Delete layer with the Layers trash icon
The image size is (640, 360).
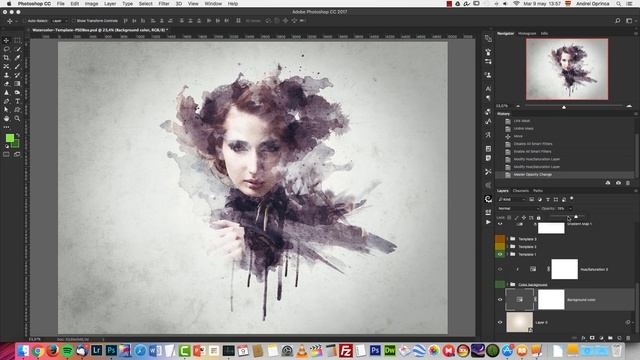628,338
